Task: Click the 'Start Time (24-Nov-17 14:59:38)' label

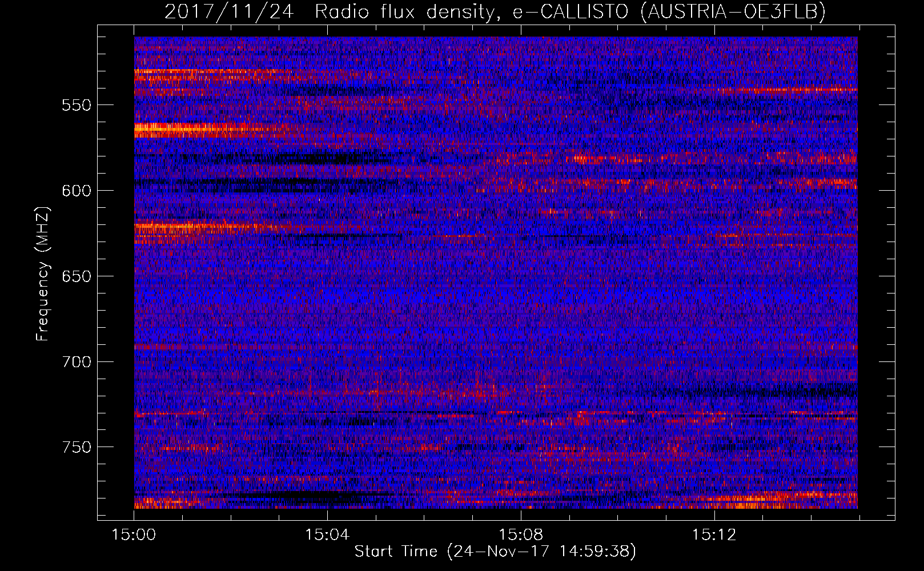Action: tap(495, 552)
